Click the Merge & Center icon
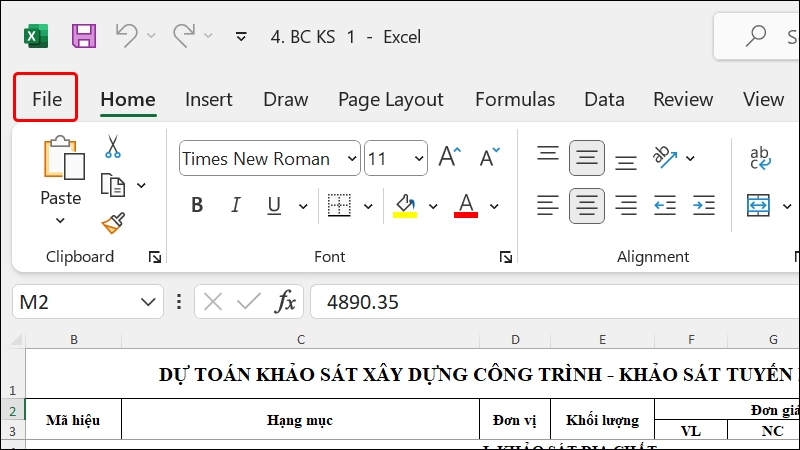800x450 pixels. [x=758, y=206]
